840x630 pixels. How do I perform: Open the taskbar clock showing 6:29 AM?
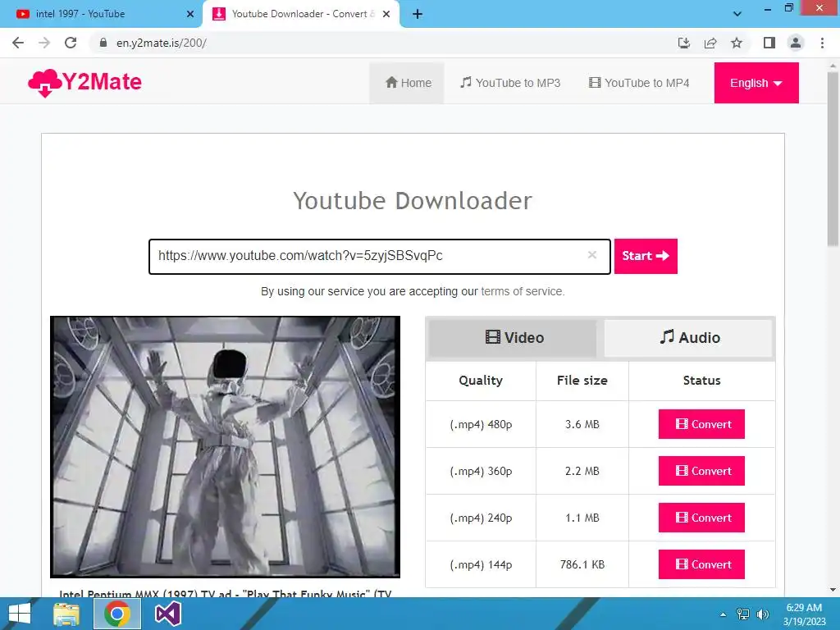click(804, 614)
